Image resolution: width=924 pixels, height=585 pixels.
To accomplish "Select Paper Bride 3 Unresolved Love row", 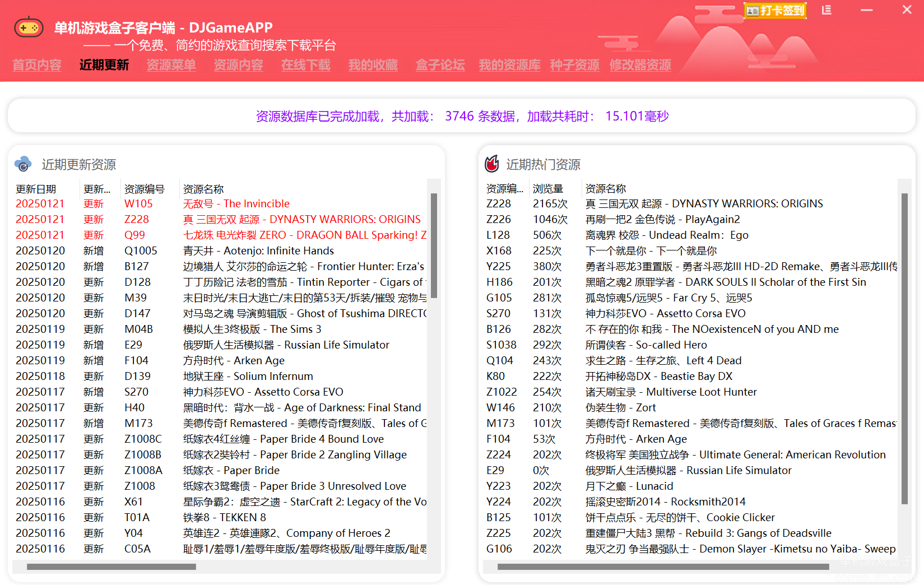I will pos(220,486).
